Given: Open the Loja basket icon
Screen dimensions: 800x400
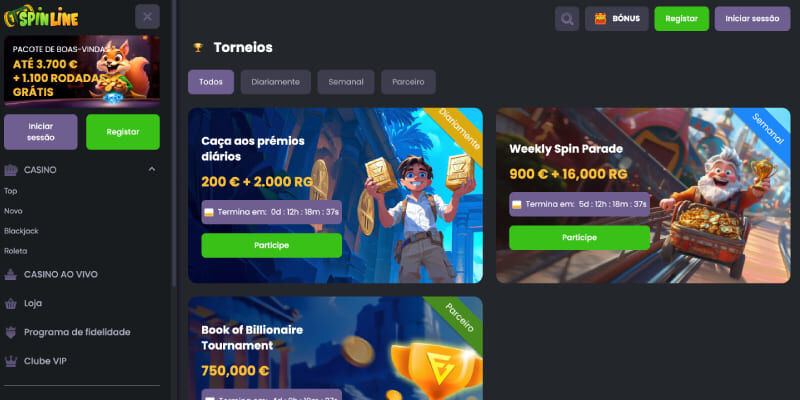Looking at the screenshot, I should point(11,304).
